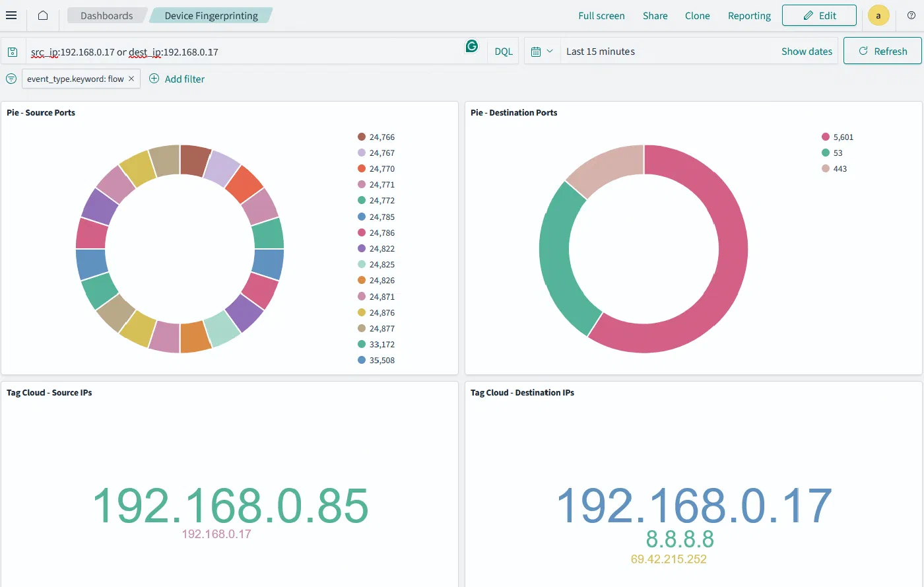924x587 pixels.
Task: Go to the home icon
Action: 43,15
